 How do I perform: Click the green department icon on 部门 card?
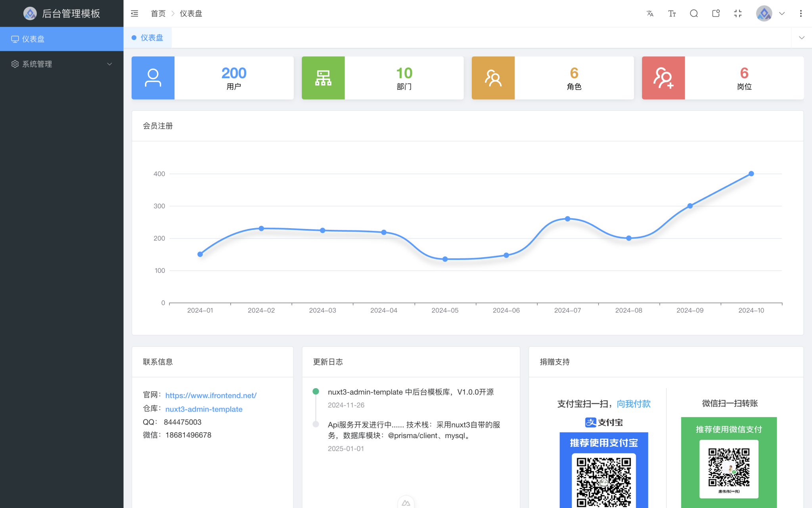[323, 78]
